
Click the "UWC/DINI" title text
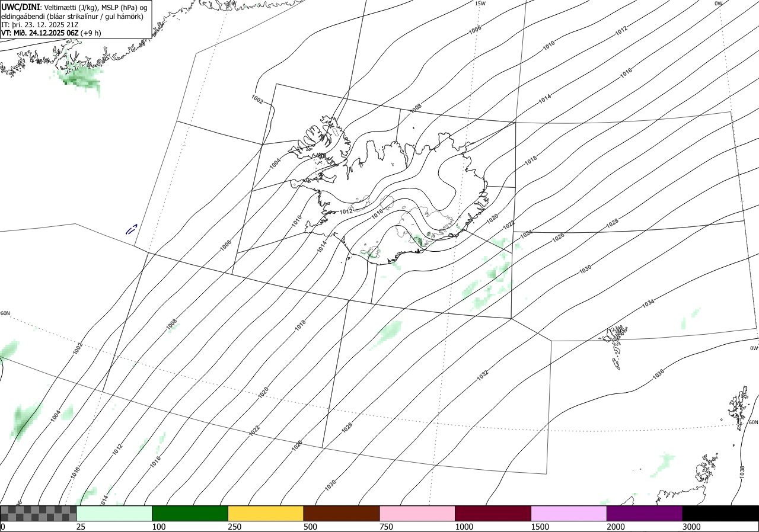(20, 7)
